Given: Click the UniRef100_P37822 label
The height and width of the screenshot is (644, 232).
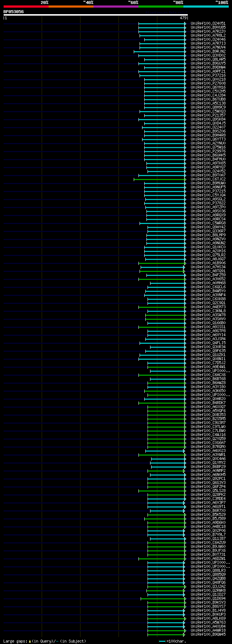Looking at the screenshot, I should click(x=208, y=203).
